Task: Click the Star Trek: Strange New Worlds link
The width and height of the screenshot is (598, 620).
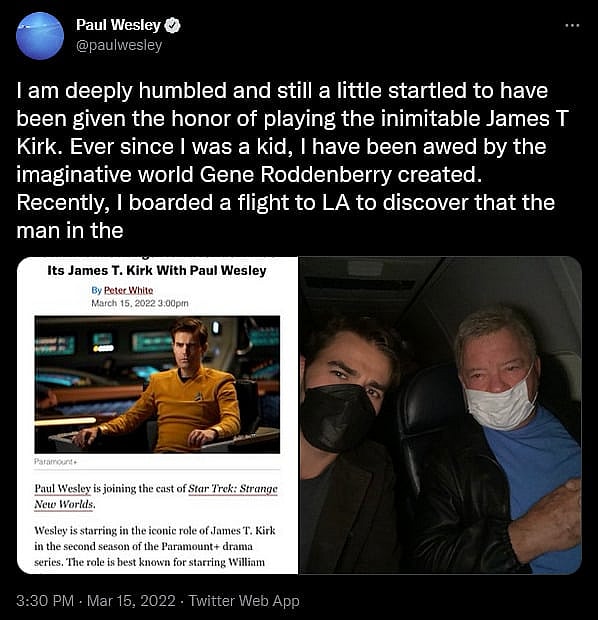Action: click(156, 497)
